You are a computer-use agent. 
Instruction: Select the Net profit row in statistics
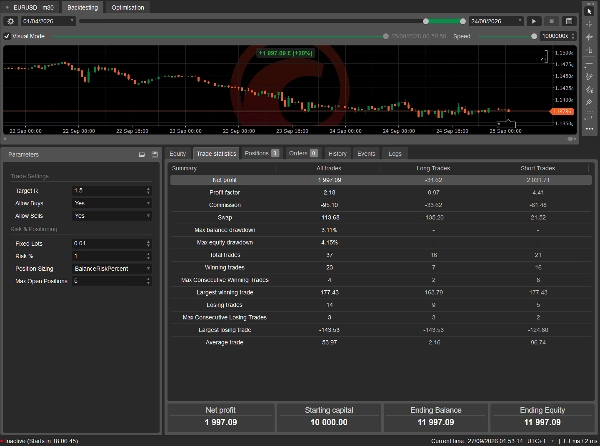380,180
